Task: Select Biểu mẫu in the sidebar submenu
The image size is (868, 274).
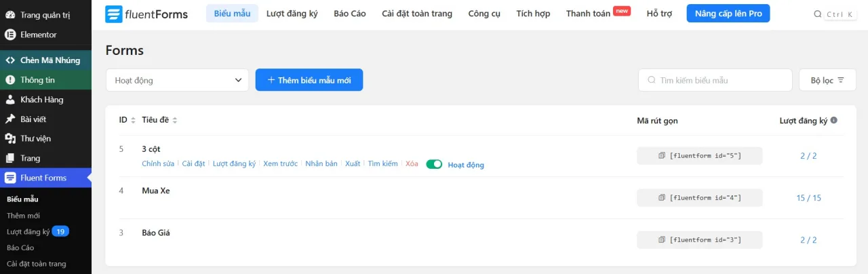Action: 22,199
